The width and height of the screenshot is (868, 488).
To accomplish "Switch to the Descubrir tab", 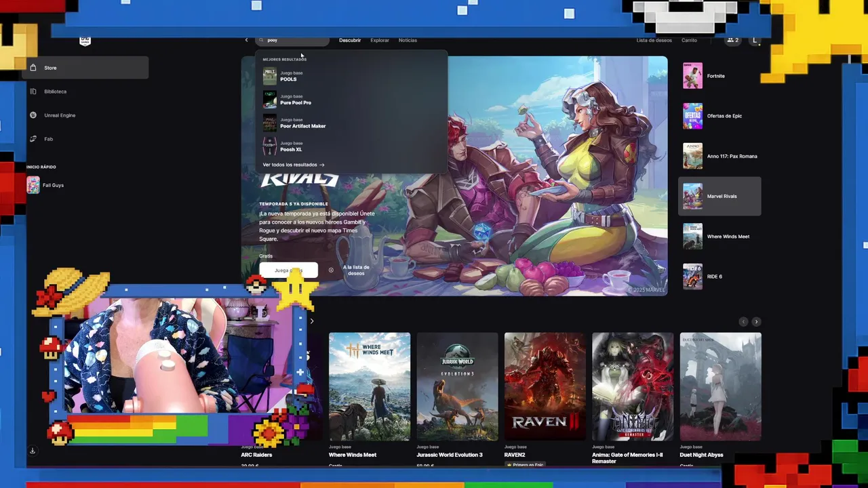I will click(x=350, y=40).
